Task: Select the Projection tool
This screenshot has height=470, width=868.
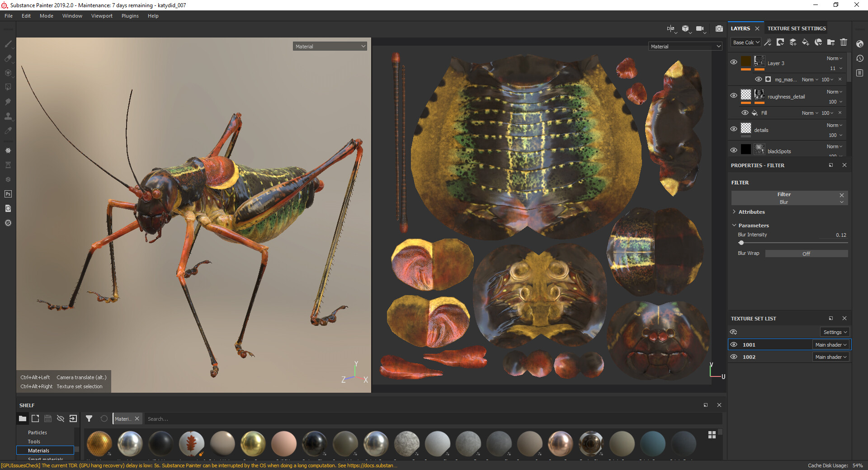Action: (x=8, y=73)
